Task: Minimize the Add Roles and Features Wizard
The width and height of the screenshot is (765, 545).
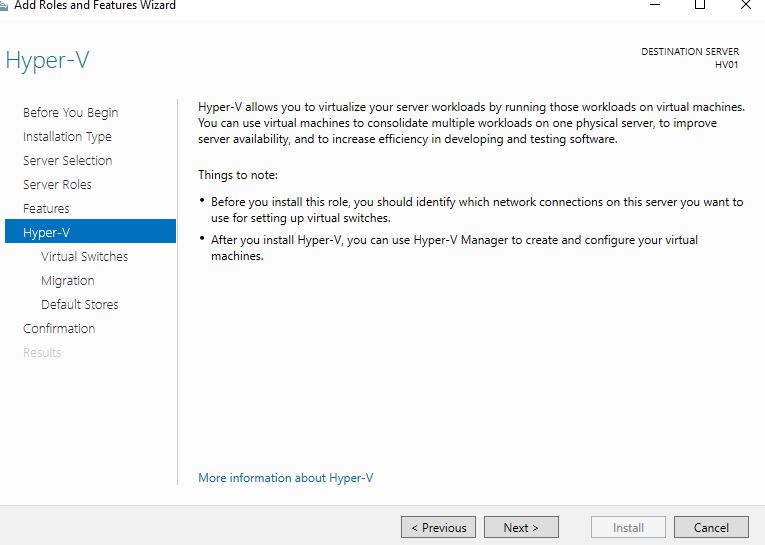Action: pyautogui.click(x=653, y=5)
